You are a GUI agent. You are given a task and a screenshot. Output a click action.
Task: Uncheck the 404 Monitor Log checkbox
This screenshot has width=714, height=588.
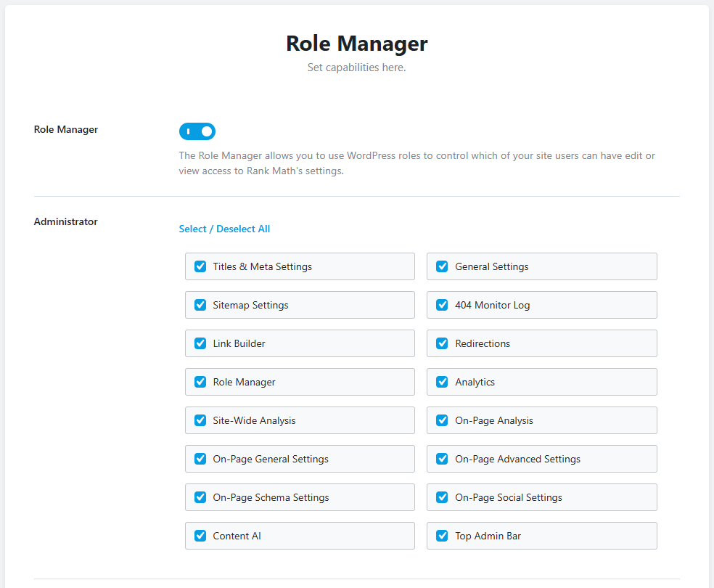coord(442,305)
